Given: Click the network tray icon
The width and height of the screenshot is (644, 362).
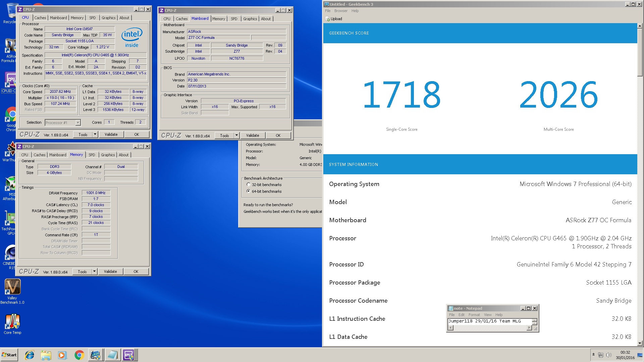Looking at the screenshot, I should [x=601, y=355].
